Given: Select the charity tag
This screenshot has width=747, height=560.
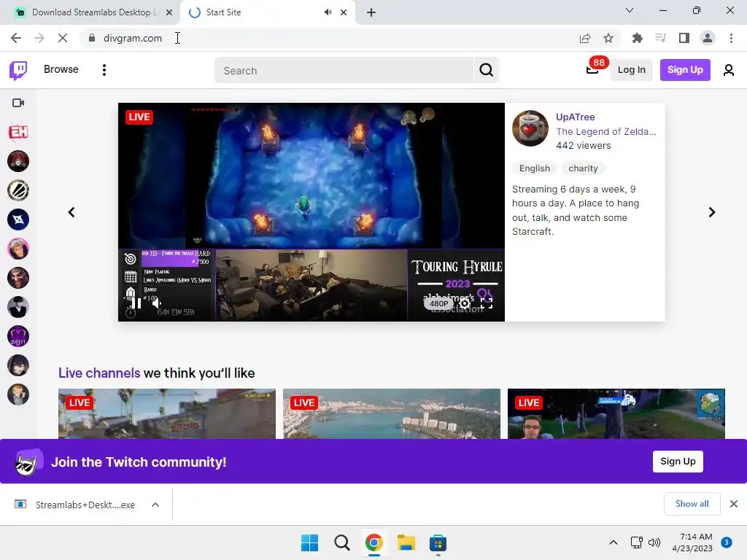Looking at the screenshot, I should (x=583, y=168).
